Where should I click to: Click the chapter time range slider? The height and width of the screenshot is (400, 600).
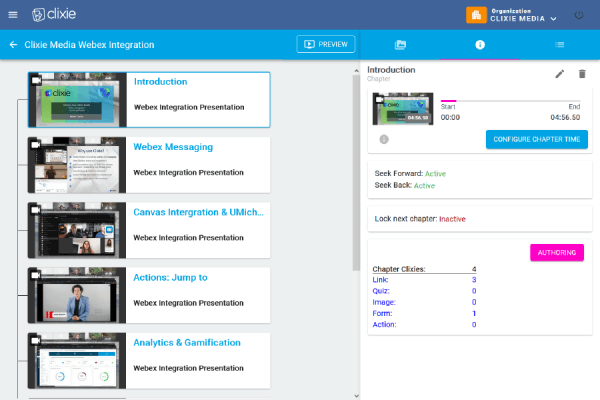click(510, 101)
